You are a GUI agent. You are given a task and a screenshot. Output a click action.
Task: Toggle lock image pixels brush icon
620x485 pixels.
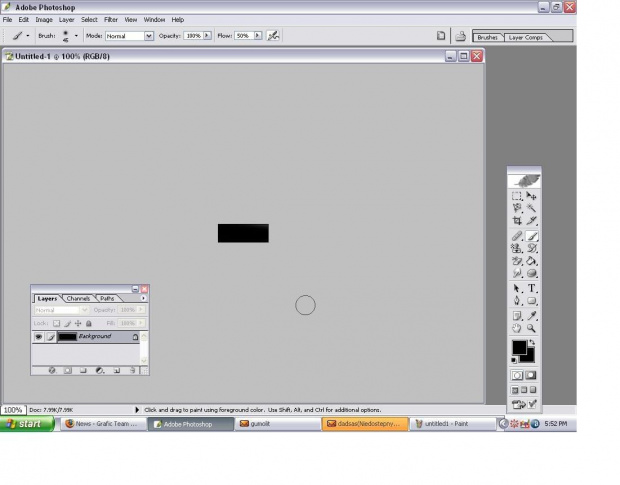(x=68, y=323)
